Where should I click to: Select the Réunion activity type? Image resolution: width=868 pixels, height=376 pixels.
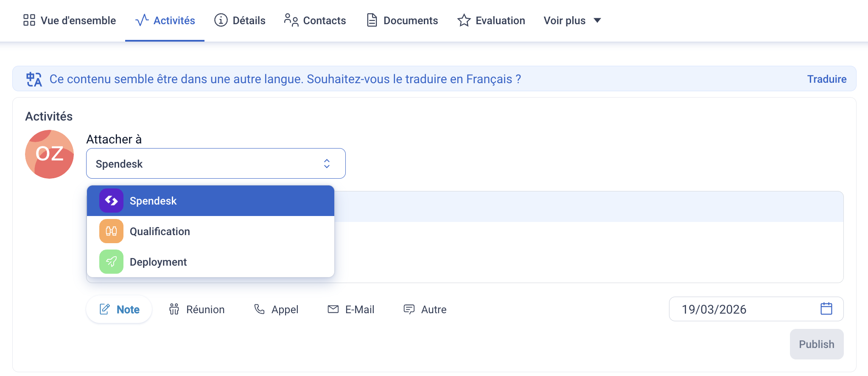196,309
